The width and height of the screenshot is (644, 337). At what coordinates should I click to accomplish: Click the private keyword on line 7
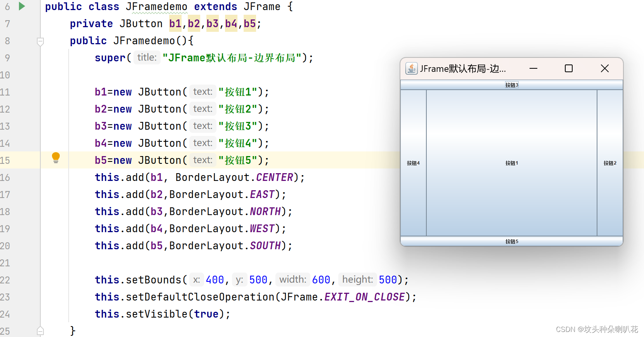tap(91, 24)
